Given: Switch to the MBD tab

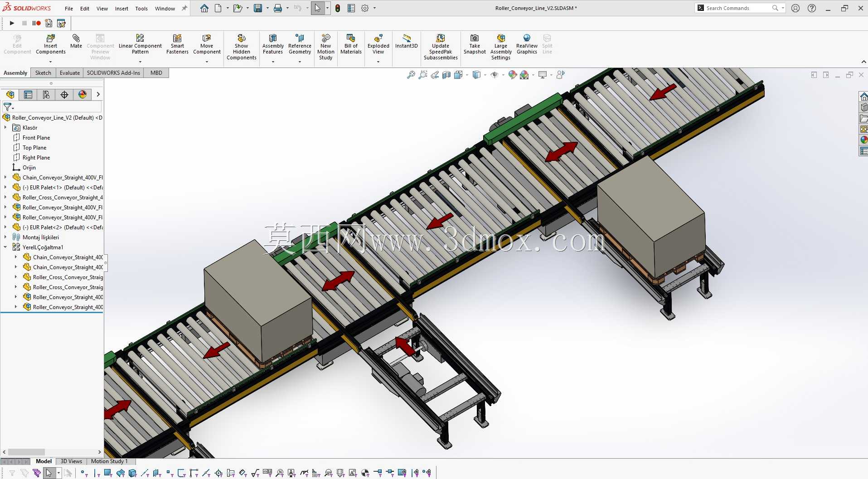Looking at the screenshot, I should tap(156, 73).
